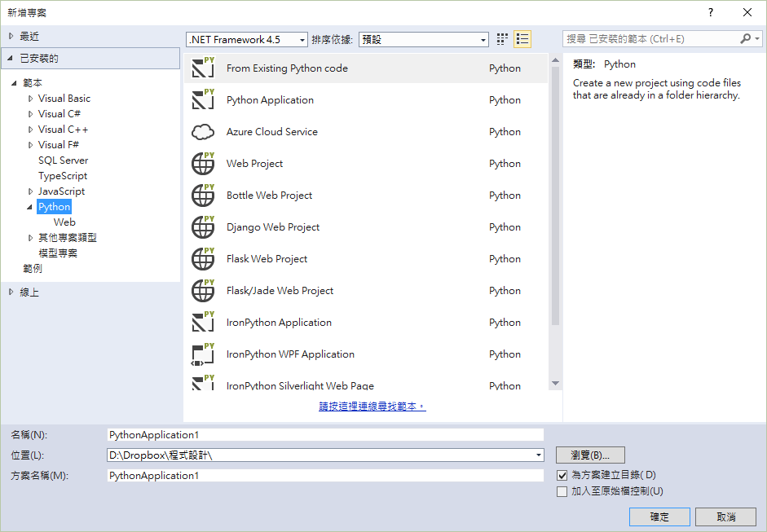This screenshot has width=767, height=532.
Task: Click the template list scrollbar thumb
Action: tap(555, 196)
